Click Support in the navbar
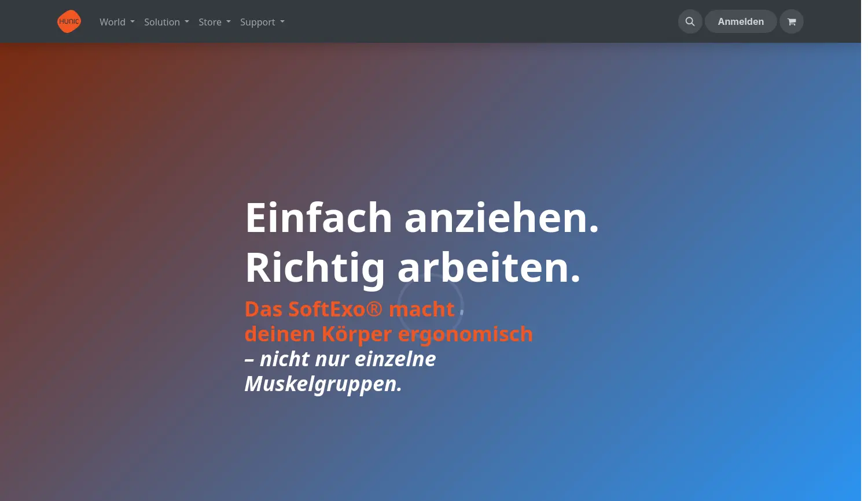The height and width of the screenshot is (501, 868). pos(258,22)
